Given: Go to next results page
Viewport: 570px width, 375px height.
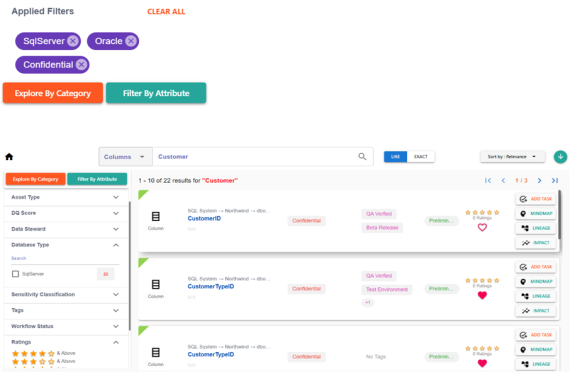Looking at the screenshot, I should (x=539, y=181).
